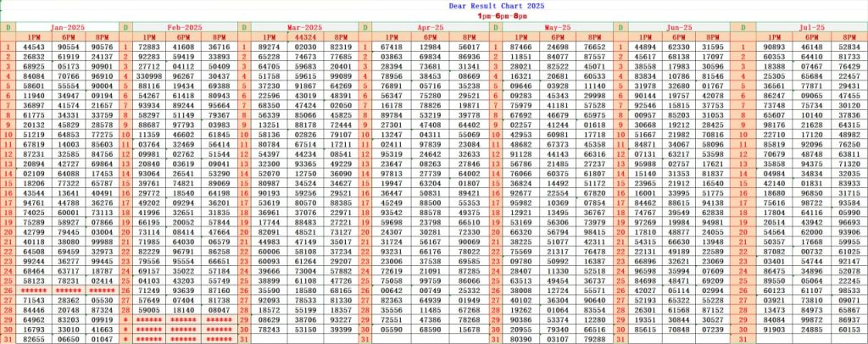Click cell with value 99872

[812, 319]
